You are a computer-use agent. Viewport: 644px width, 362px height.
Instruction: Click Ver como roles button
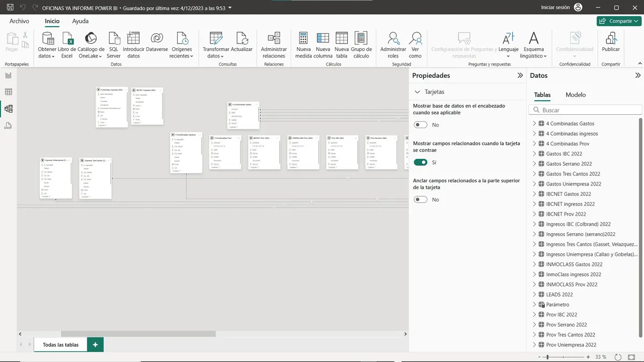click(415, 46)
